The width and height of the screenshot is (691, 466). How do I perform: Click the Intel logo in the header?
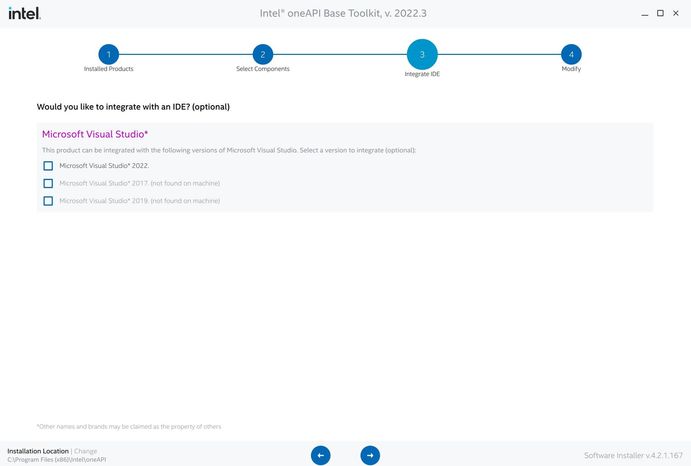tap(25, 13)
